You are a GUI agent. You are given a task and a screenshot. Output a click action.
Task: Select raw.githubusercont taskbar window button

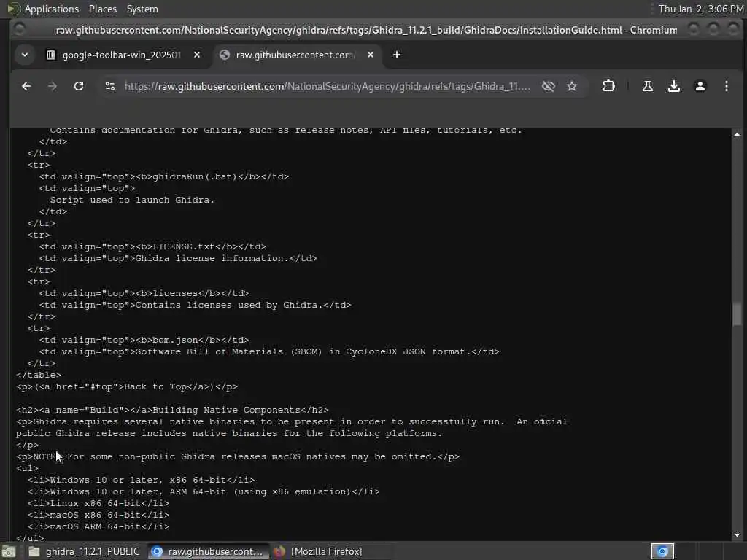click(208, 551)
